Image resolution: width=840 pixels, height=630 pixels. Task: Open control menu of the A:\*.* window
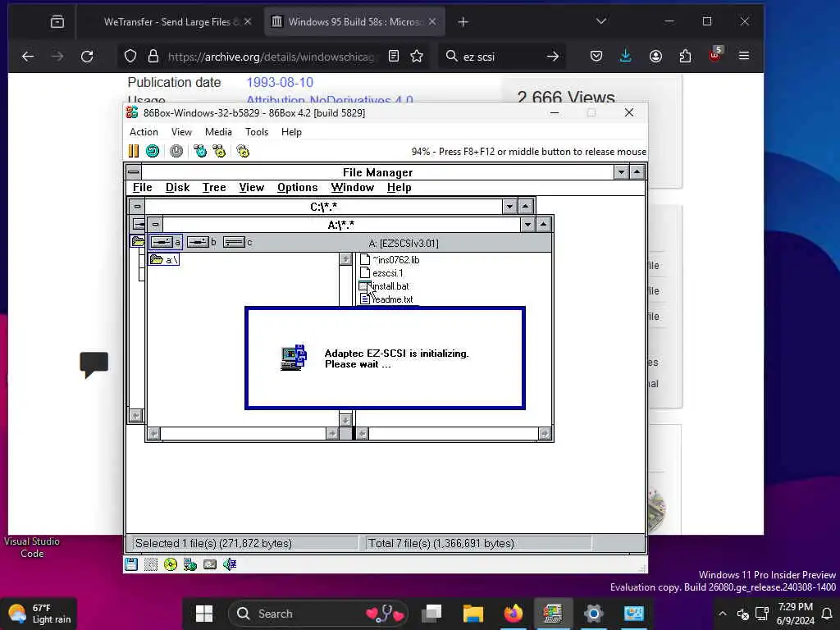click(x=155, y=224)
